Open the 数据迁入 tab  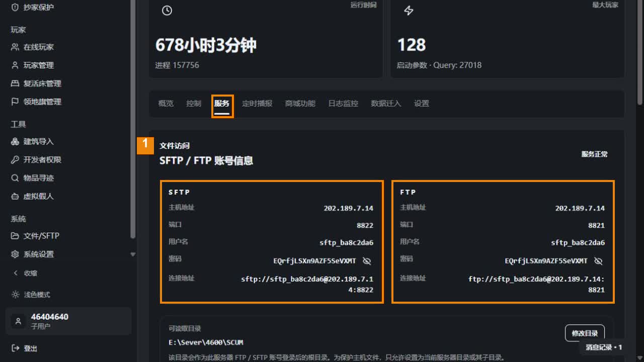pyautogui.click(x=386, y=104)
